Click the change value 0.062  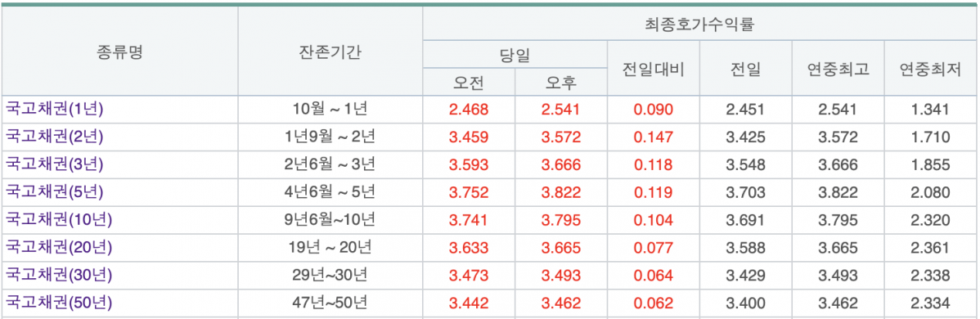[x=653, y=303]
